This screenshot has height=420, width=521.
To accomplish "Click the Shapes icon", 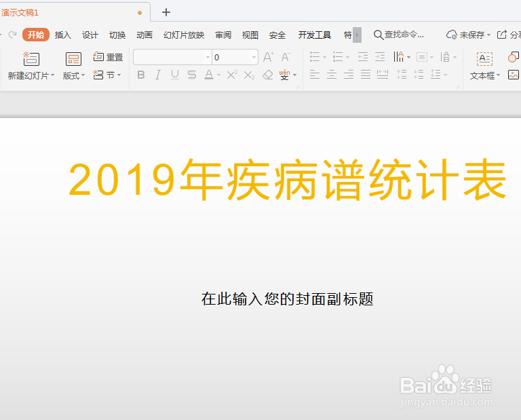I will 514,57.
